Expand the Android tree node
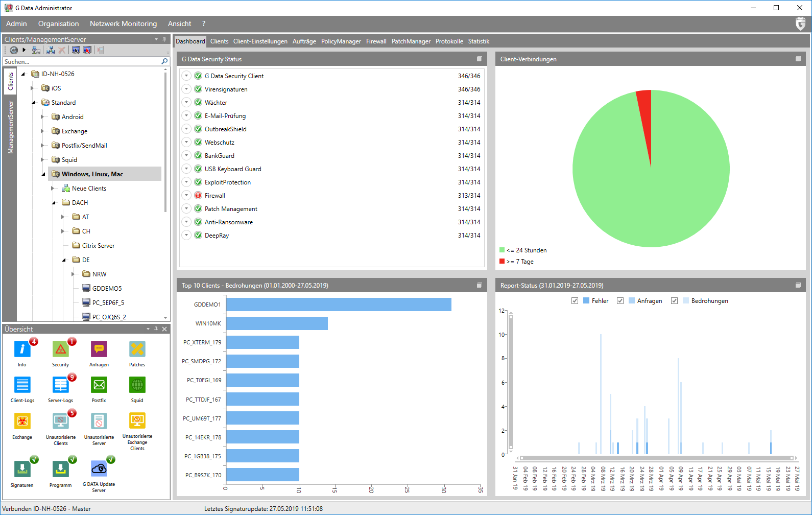This screenshot has height=515, width=812. click(43, 116)
